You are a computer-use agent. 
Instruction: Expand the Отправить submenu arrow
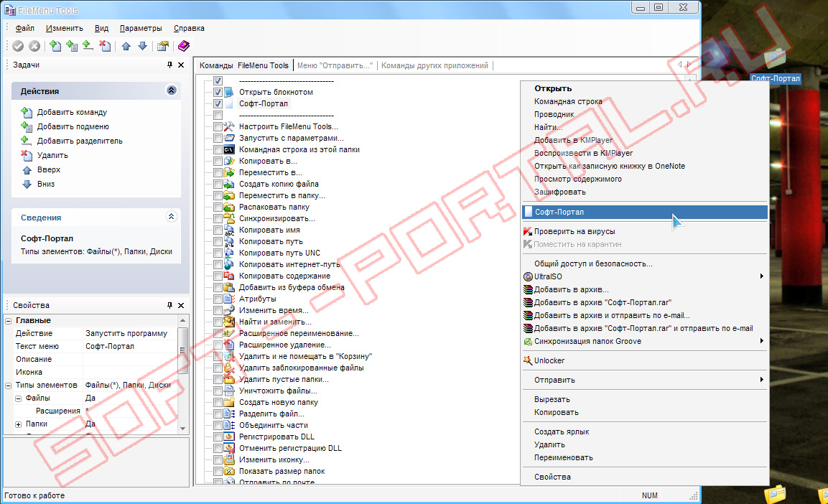pos(761,380)
